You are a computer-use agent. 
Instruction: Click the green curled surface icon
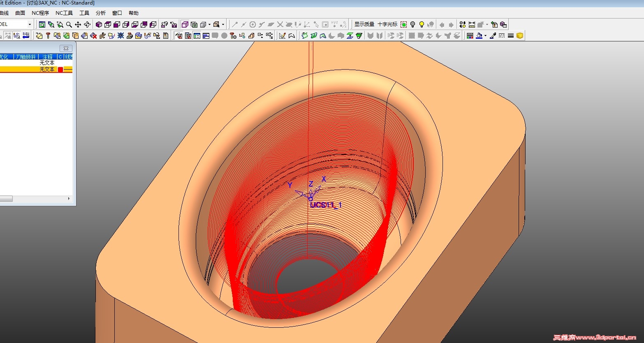[305, 36]
